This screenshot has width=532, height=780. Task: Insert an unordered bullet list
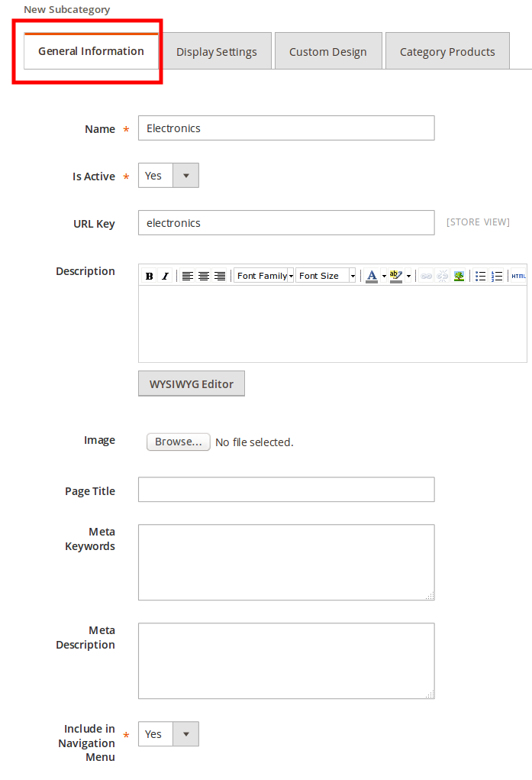481,276
